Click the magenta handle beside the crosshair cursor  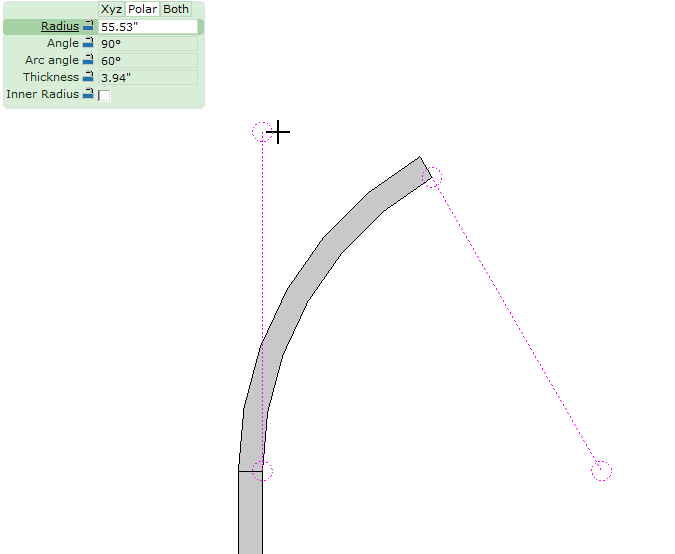pos(262,132)
